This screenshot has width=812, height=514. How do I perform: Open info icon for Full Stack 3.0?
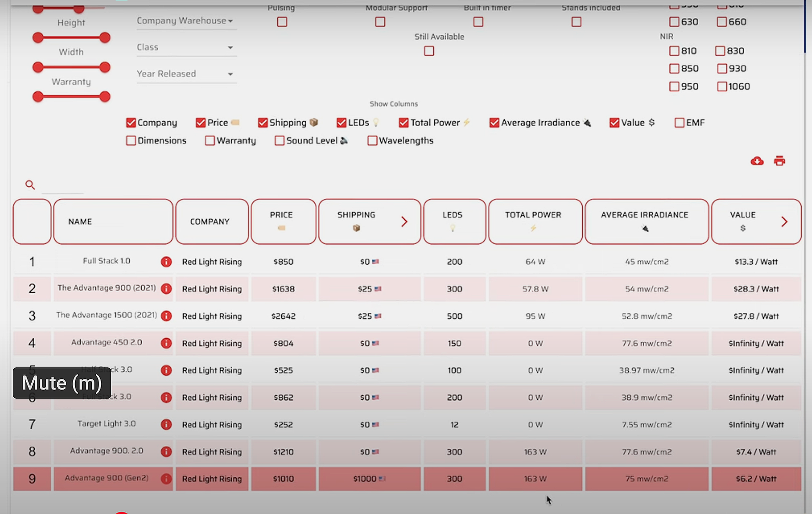[x=166, y=397]
